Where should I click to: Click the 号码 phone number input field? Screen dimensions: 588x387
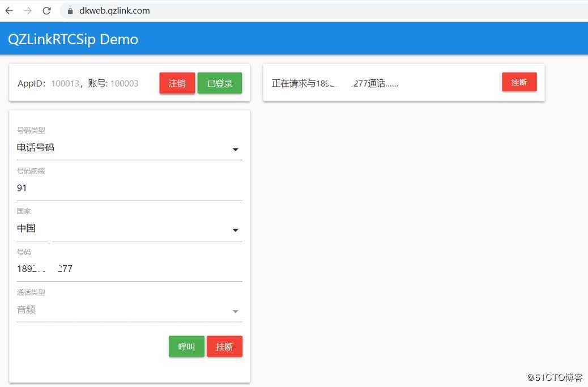pos(129,269)
